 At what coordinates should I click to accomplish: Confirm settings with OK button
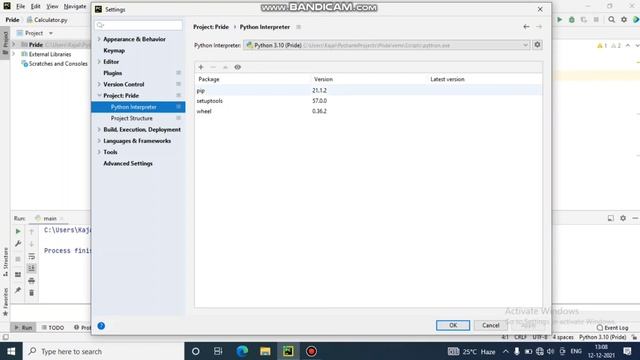click(x=453, y=325)
